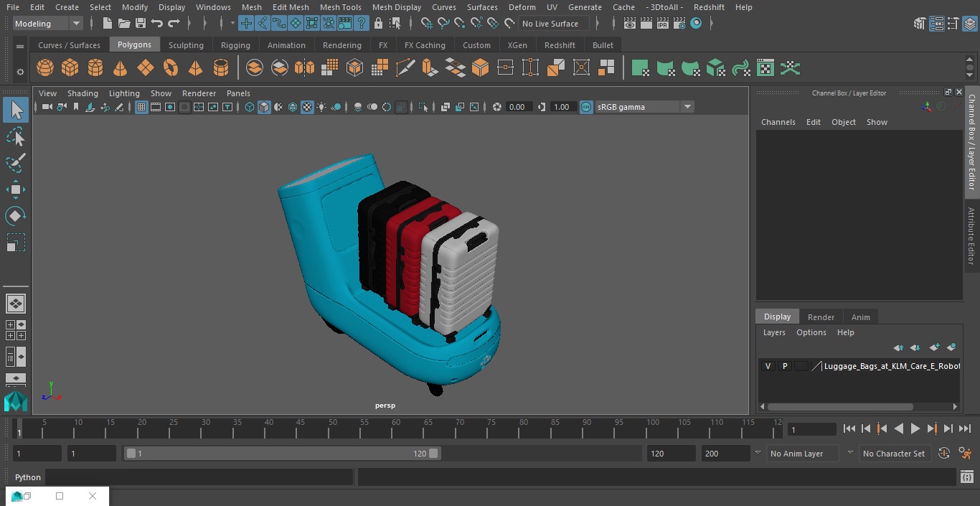Click the Redo arrow icon
This screenshot has height=506, width=980.
[174, 24]
